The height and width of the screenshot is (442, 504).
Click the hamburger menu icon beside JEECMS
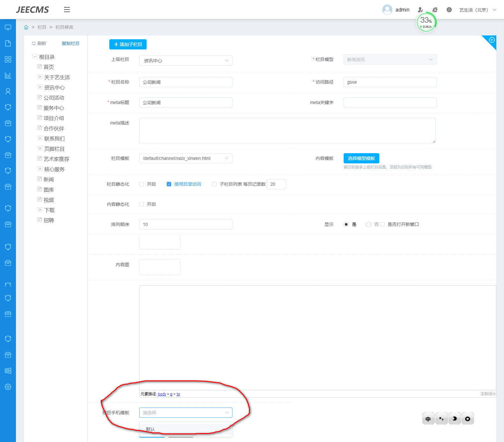pyautogui.click(x=67, y=10)
